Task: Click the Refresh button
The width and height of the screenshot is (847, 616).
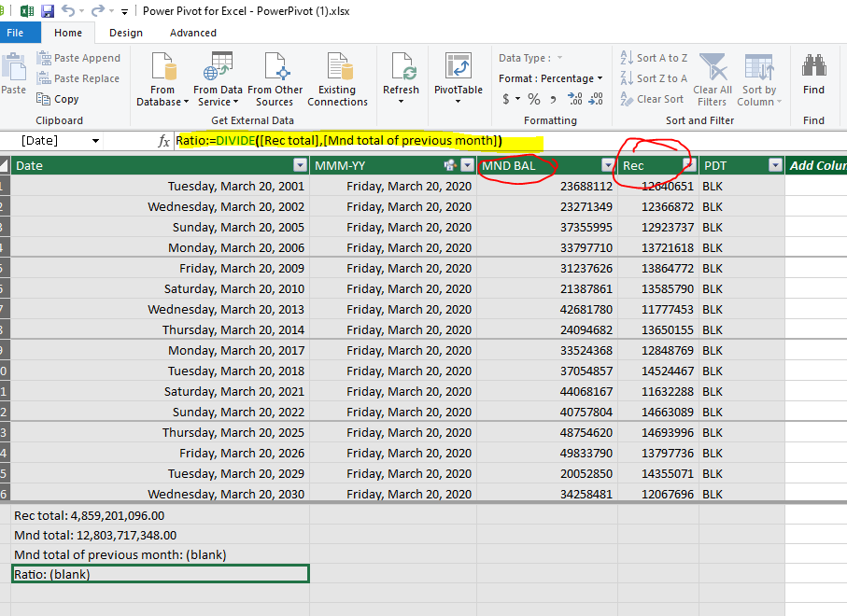Action: (401, 78)
